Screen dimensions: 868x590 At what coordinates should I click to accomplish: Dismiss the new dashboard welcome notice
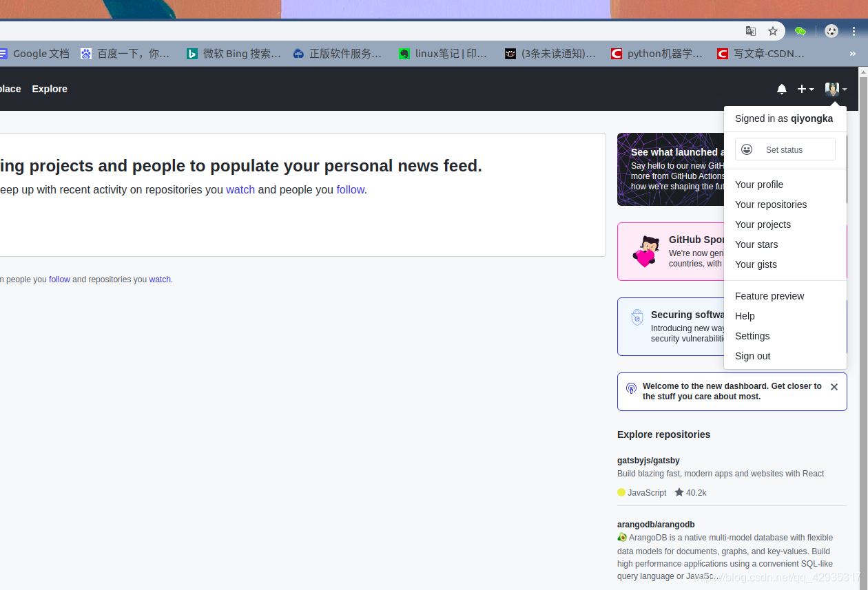tap(834, 387)
